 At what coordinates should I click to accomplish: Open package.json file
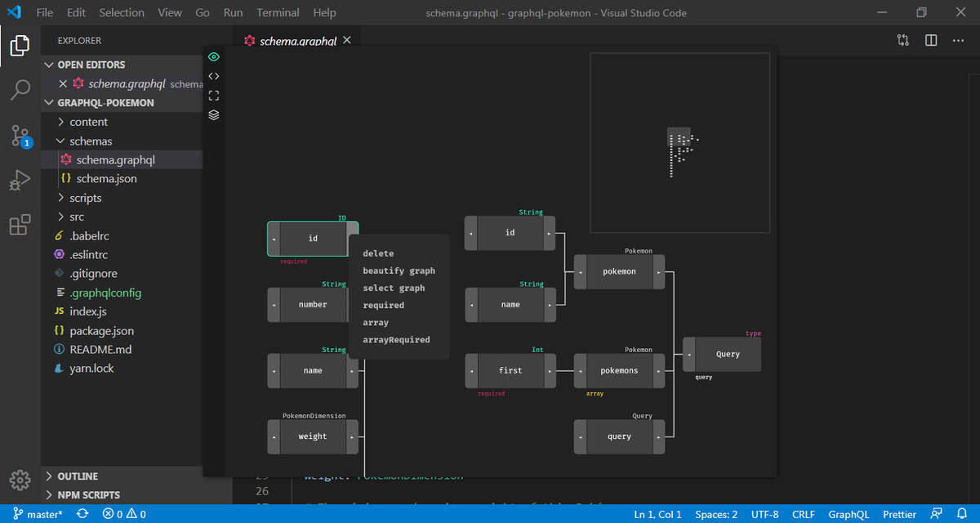coord(122,330)
